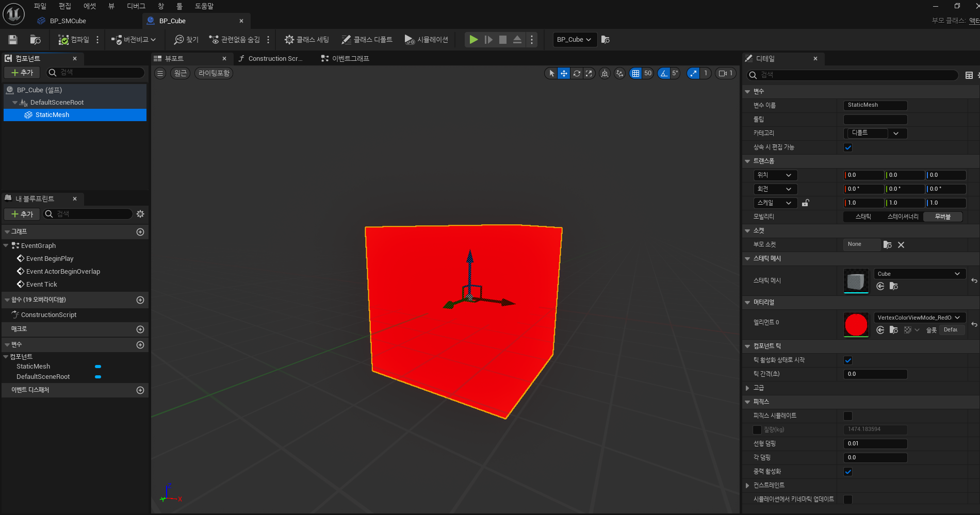
Task: Activate the rotate gizmo tool
Action: (x=577, y=73)
